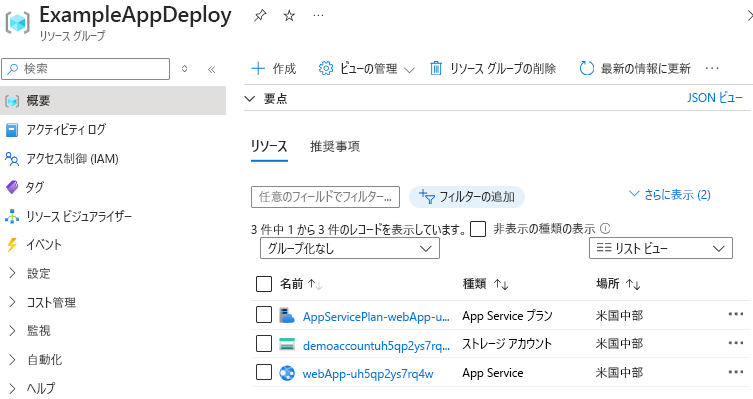Image resolution: width=753 pixels, height=399 pixels.
Task: Expand the ヘルプ sidebar group
Action: tap(12, 388)
